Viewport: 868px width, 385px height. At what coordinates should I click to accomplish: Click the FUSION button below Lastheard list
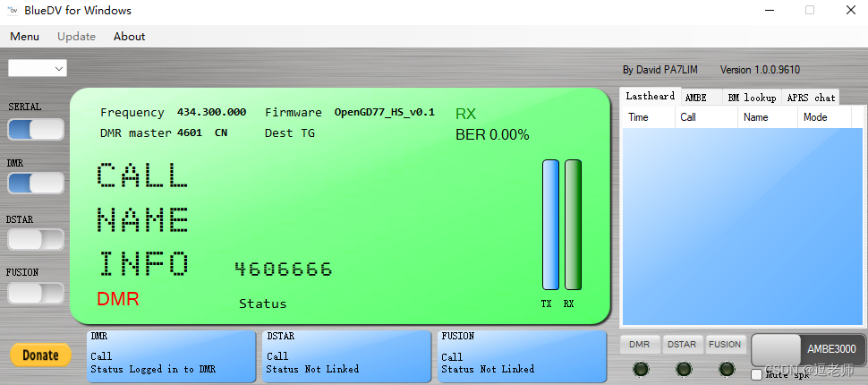[x=725, y=344]
